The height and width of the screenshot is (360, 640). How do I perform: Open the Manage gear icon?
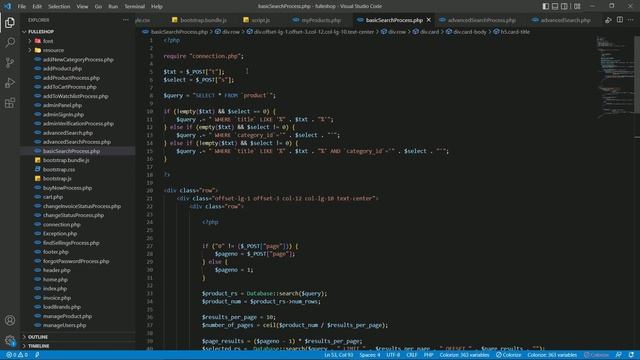coord(10,340)
